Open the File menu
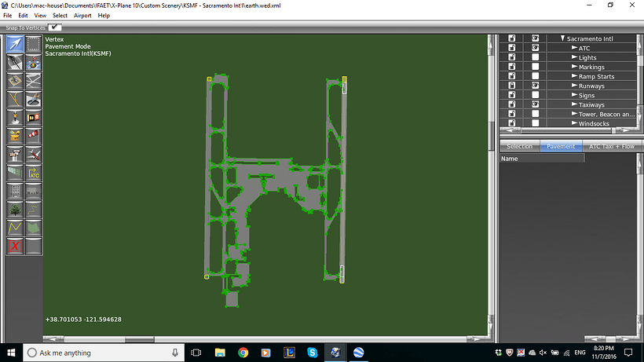 tap(7, 16)
